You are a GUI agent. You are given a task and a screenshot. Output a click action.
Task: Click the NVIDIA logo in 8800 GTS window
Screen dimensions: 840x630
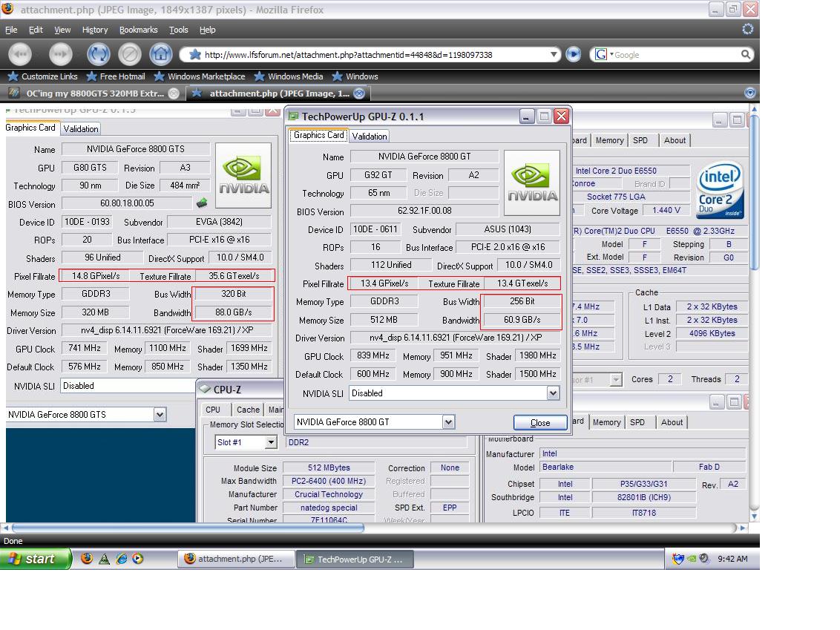click(x=243, y=175)
